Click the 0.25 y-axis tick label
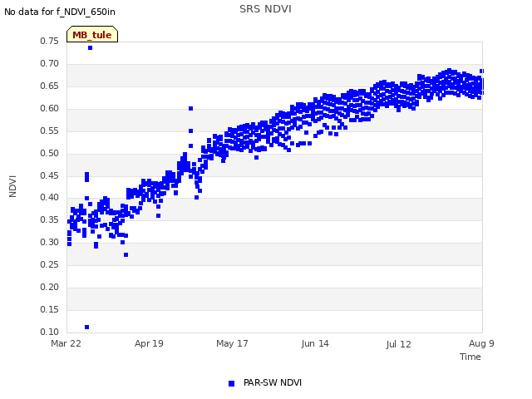 pyautogui.click(x=50, y=264)
